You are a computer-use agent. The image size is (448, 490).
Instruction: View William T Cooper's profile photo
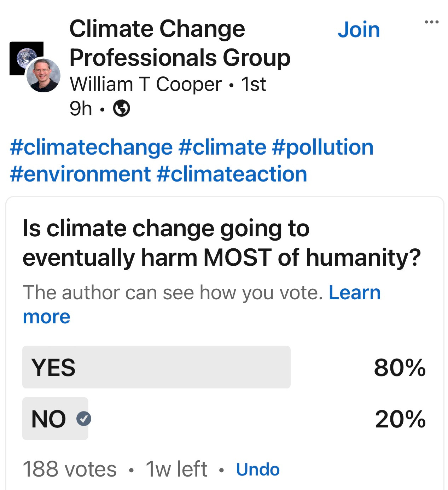pyautogui.click(x=43, y=75)
